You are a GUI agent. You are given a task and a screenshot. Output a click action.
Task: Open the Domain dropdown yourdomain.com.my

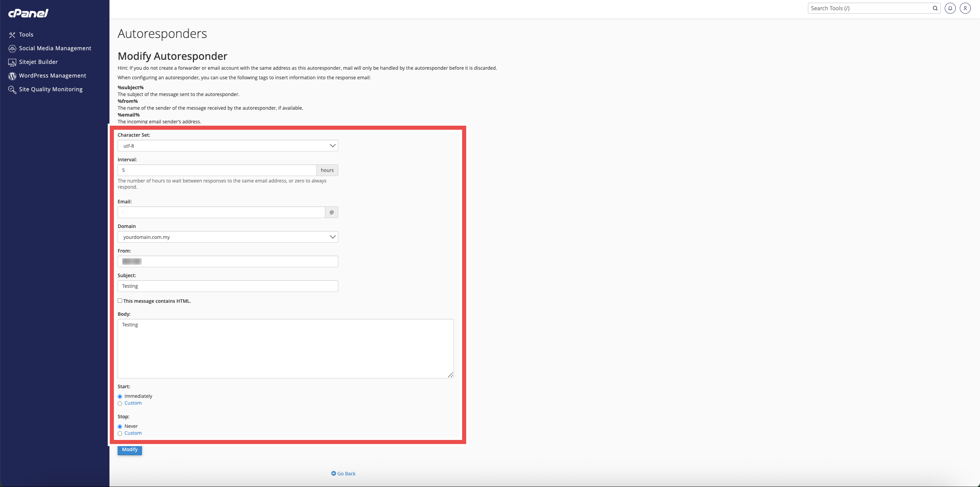click(227, 237)
